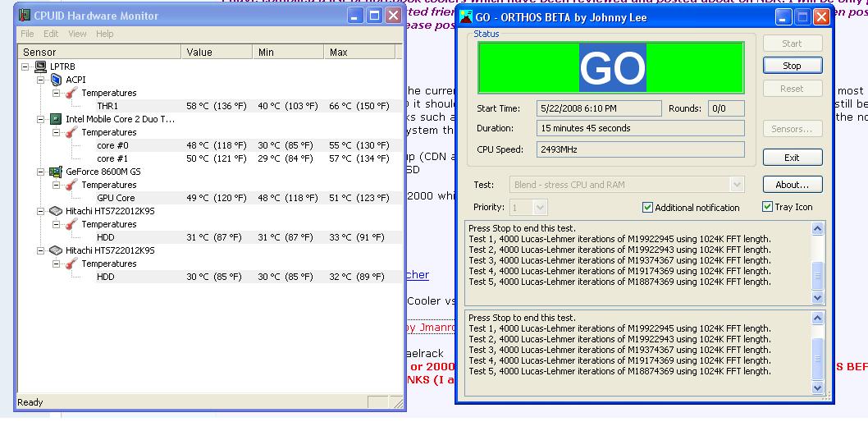
Task: Open the Priority dropdown in ORTHOS
Action: coord(541,208)
